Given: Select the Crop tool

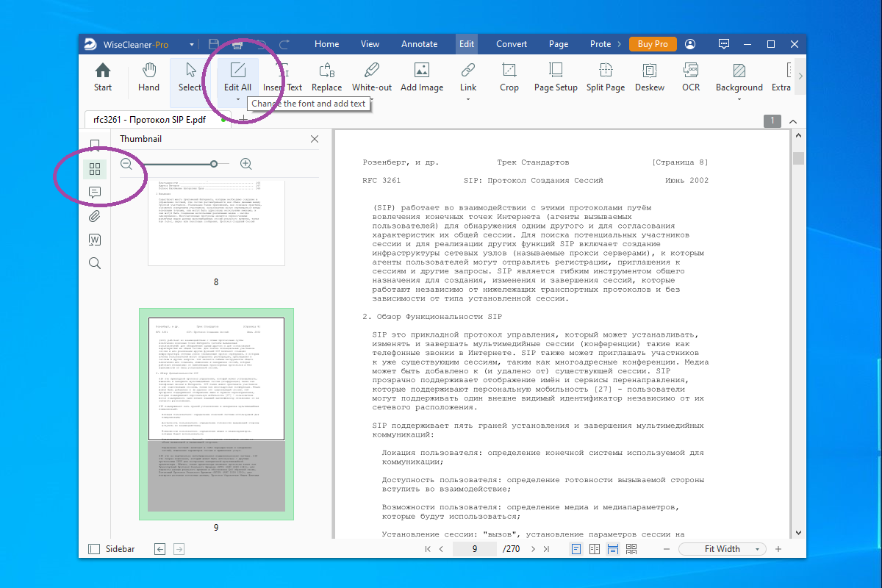Looking at the screenshot, I should pos(509,78).
